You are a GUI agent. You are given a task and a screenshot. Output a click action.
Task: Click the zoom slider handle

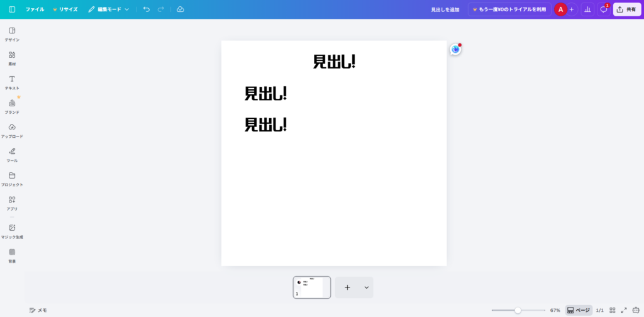click(518, 310)
